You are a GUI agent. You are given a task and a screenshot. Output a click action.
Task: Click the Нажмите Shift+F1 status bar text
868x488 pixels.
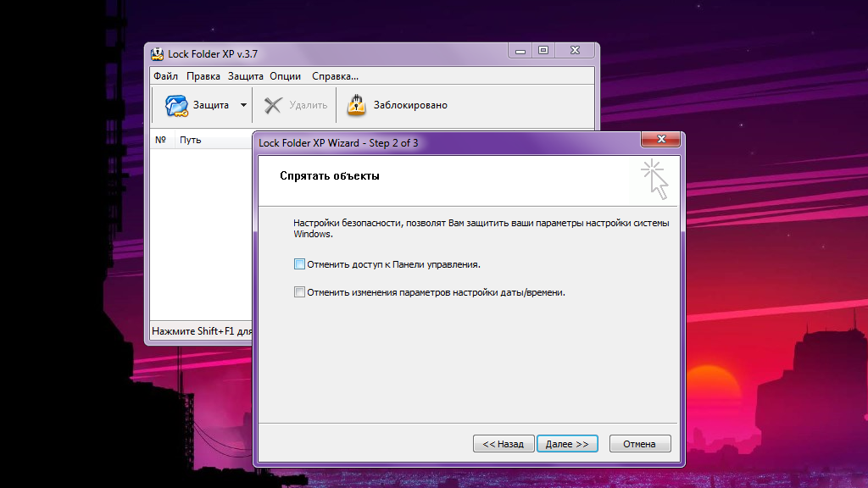pyautogui.click(x=202, y=331)
